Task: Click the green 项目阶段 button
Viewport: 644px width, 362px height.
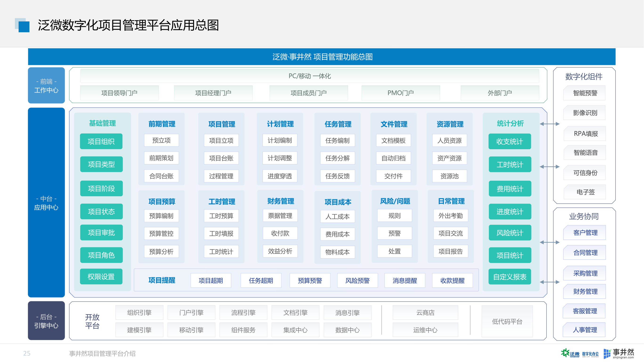Action: coord(101,188)
